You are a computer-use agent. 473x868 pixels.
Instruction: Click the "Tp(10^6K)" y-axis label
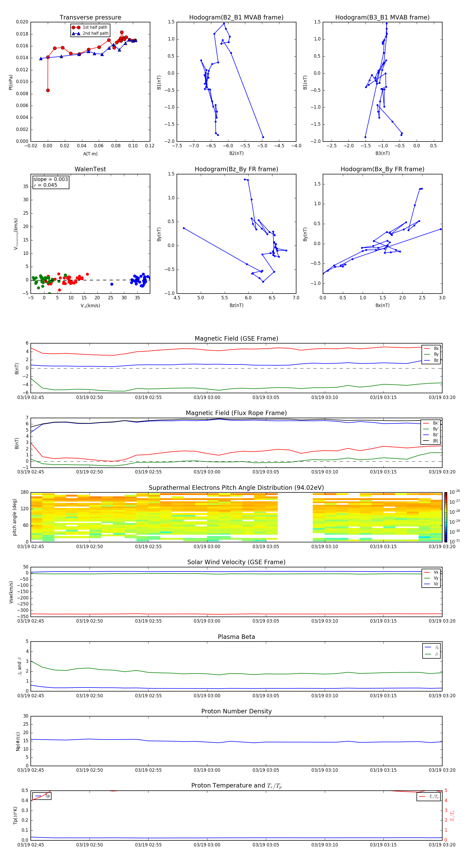tap(15, 815)
